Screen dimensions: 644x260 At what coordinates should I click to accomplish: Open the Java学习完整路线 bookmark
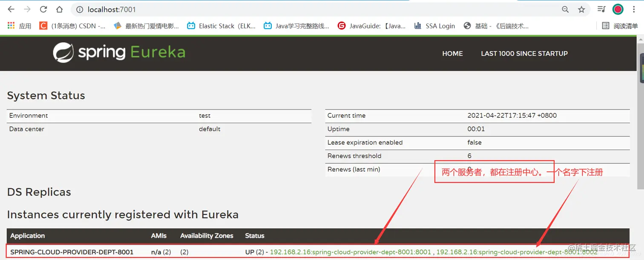[296, 26]
